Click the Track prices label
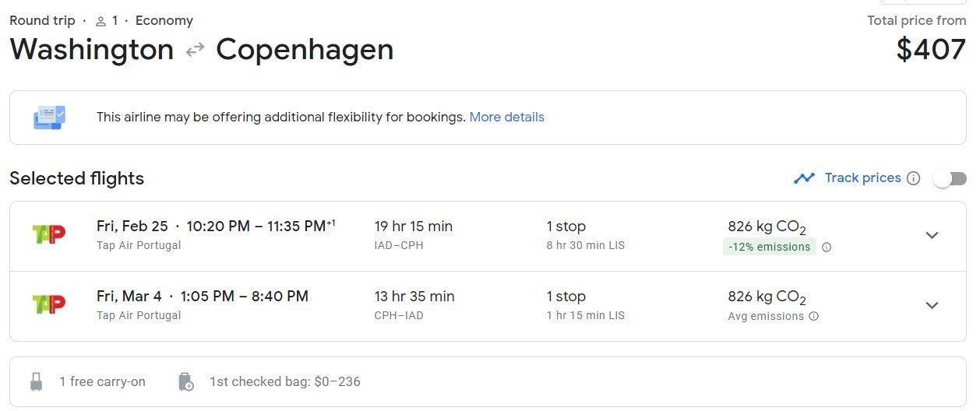The width and height of the screenshot is (980, 411). point(862,178)
